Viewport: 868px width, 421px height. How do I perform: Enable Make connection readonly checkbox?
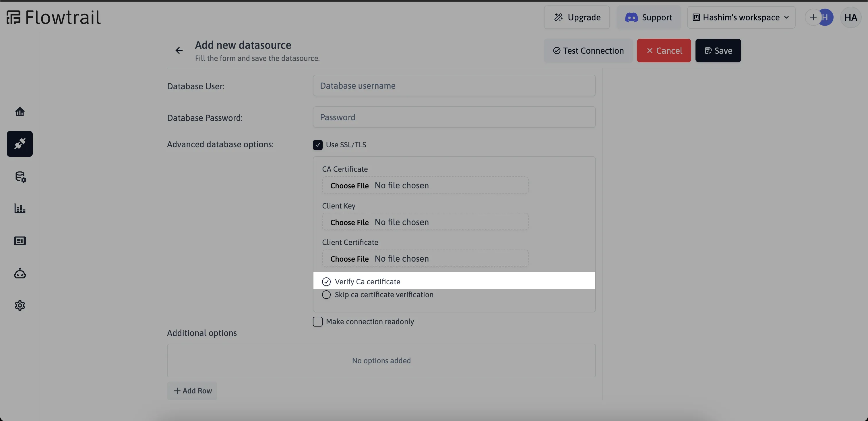click(317, 322)
